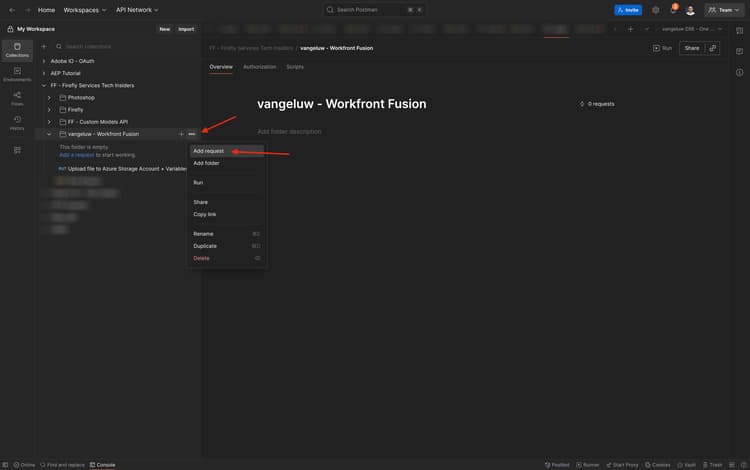The height and width of the screenshot is (470, 750).
Task: Choose Add folder from context menu
Action: 227,163
